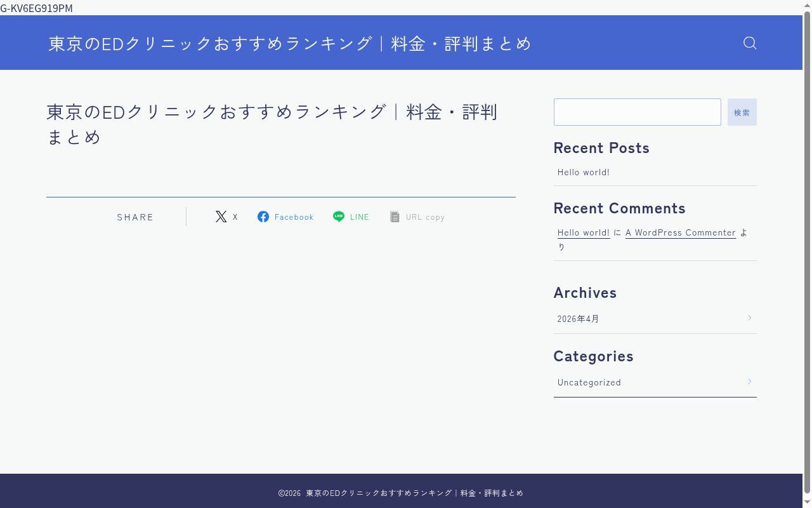Screen dimensions: 812x508
Task: Click the Recent Comments heading
Action: (620, 208)
